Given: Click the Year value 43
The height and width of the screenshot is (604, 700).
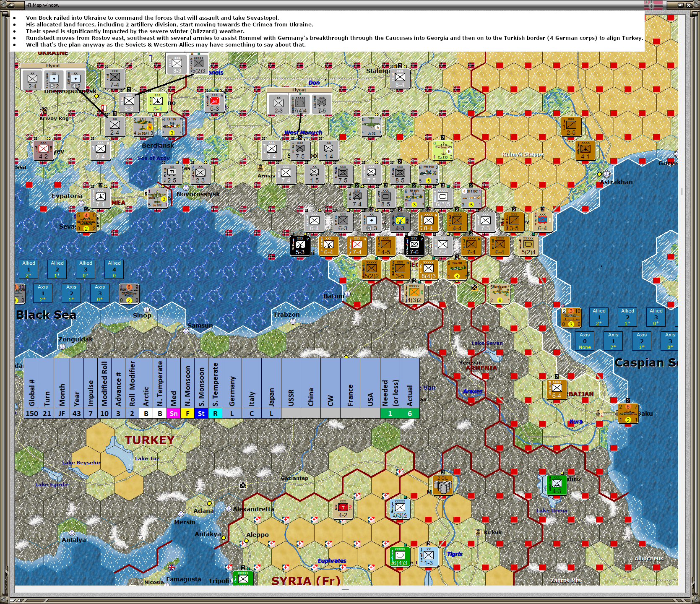Looking at the screenshot, I should click(x=76, y=414).
